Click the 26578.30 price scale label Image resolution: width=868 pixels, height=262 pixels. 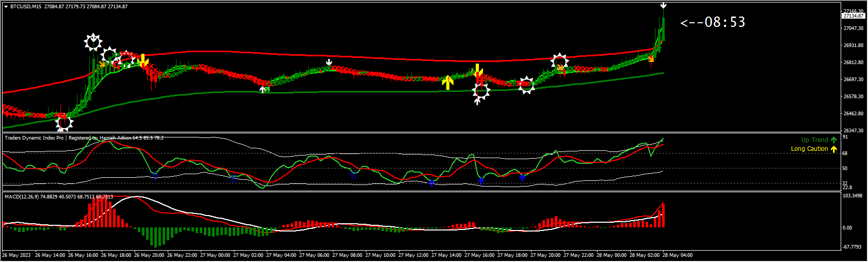pos(854,97)
